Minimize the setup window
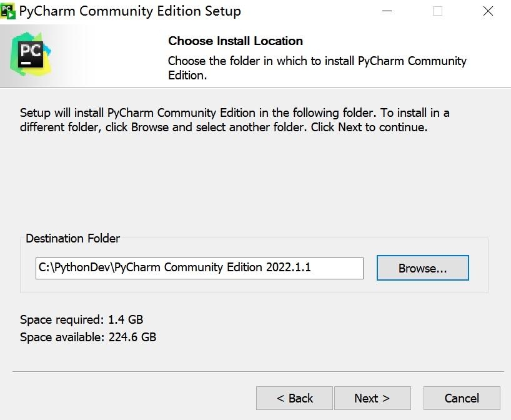The image size is (511, 420). click(x=386, y=11)
